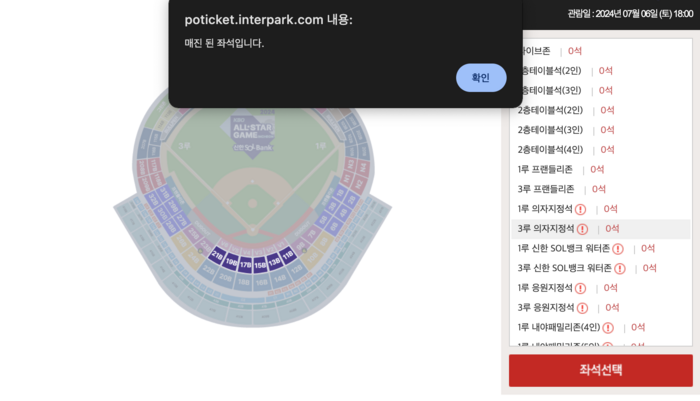Select seat block 17B on stadium map
Viewport: 700px width, 401px height.
(245, 265)
